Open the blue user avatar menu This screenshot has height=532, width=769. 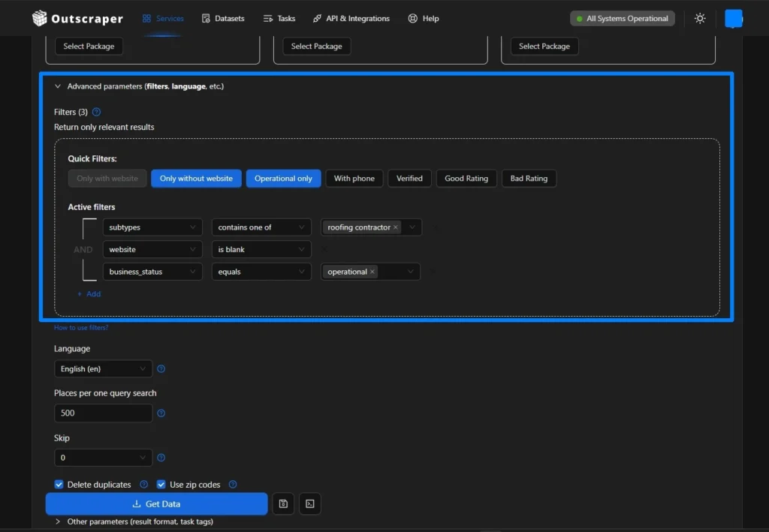point(734,19)
